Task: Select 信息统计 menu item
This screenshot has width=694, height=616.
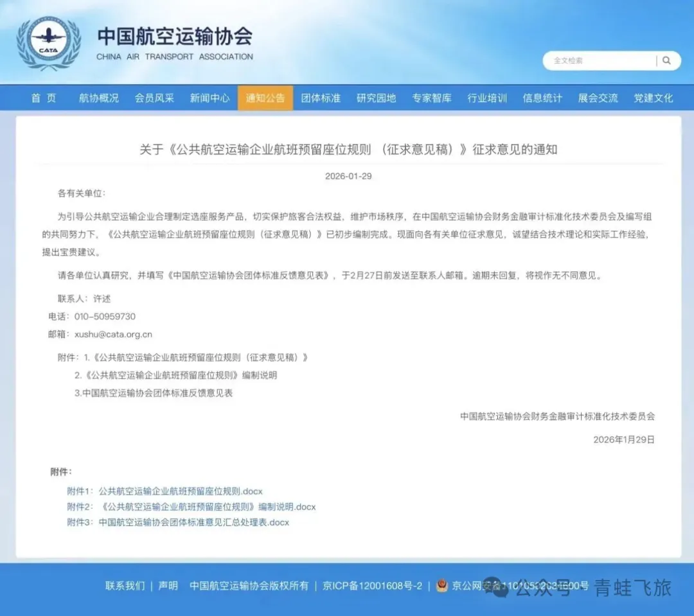Action: (542, 98)
